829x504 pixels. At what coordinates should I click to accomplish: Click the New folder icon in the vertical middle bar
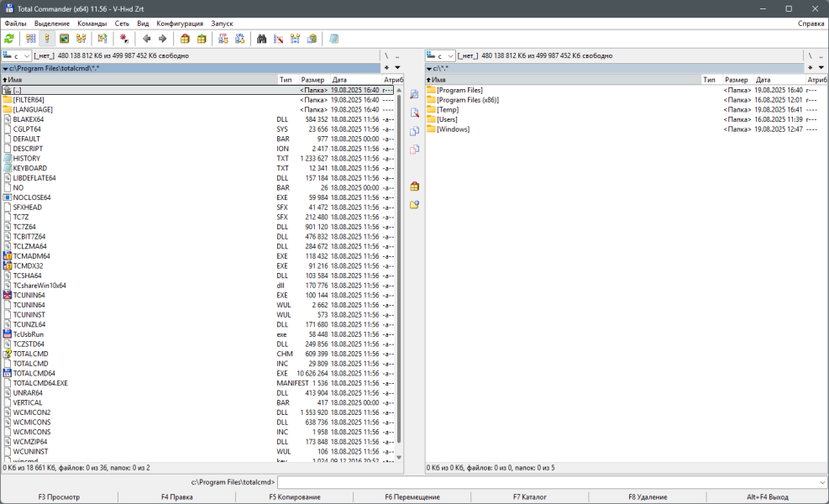(x=414, y=205)
